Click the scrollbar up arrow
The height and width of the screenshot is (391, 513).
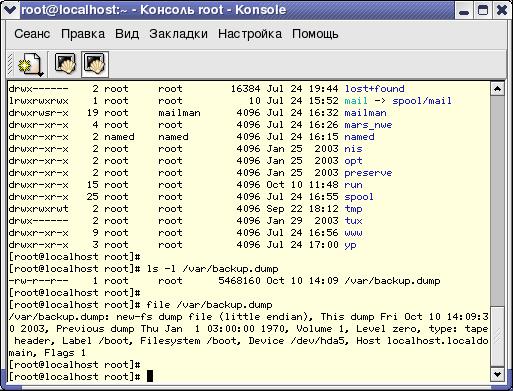[x=497, y=89]
